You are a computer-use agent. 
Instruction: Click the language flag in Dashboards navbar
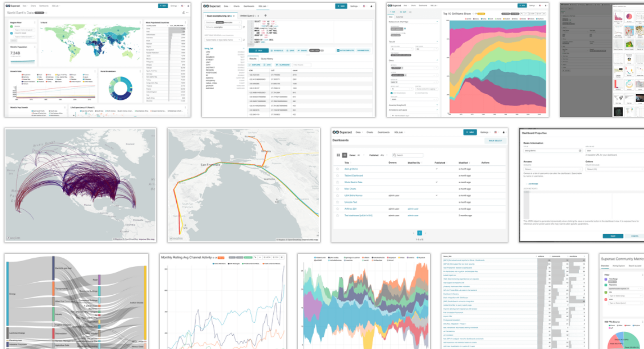click(x=495, y=132)
